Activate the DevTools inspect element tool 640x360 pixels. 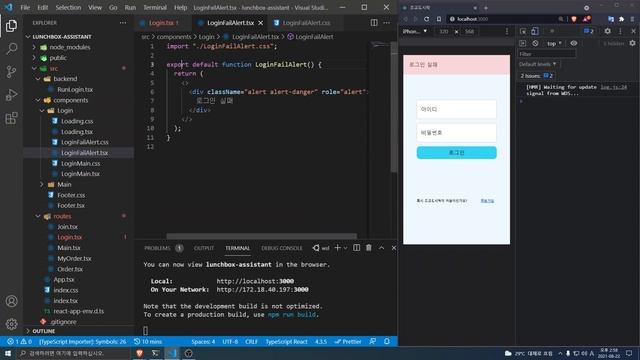coord(523,31)
